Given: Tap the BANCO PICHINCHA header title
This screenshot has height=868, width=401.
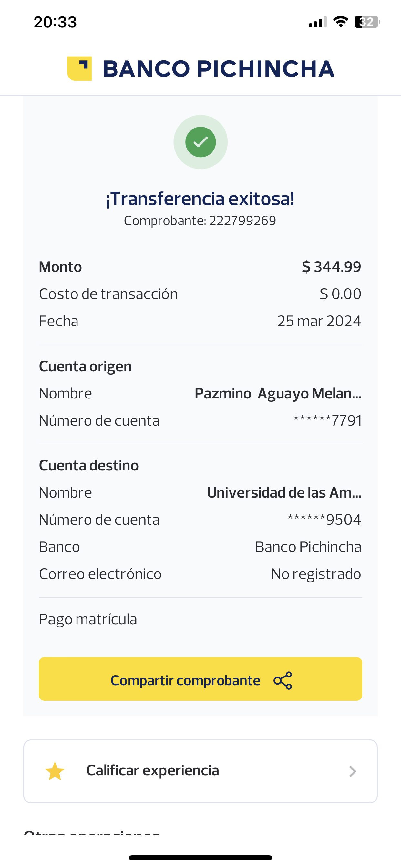Looking at the screenshot, I should click(218, 69).
